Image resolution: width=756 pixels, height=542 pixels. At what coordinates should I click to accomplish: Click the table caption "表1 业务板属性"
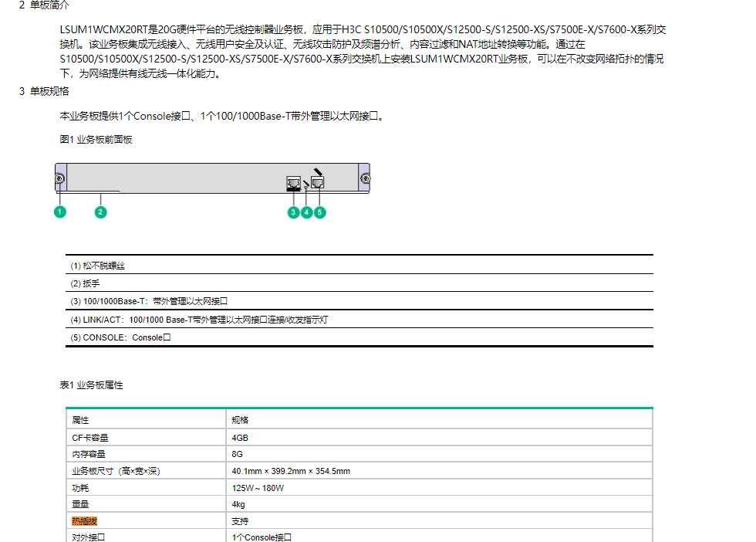coord(91,385)
